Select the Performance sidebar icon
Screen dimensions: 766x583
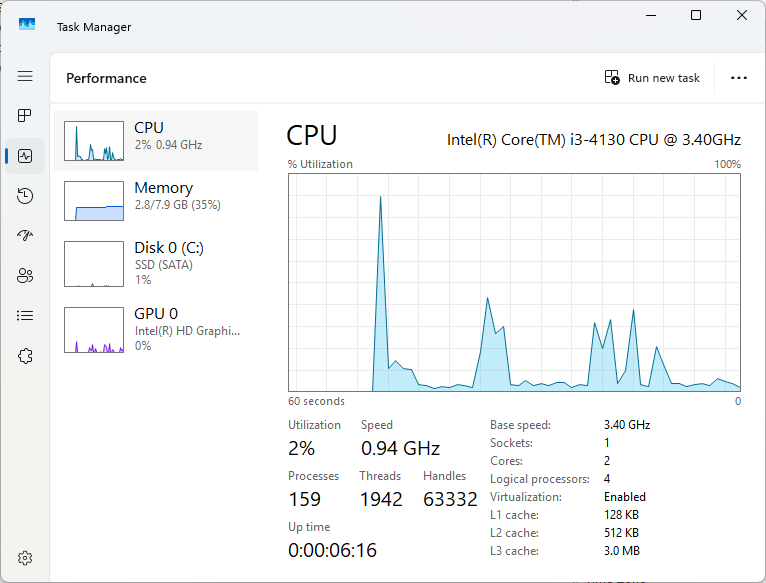(25, 156)
